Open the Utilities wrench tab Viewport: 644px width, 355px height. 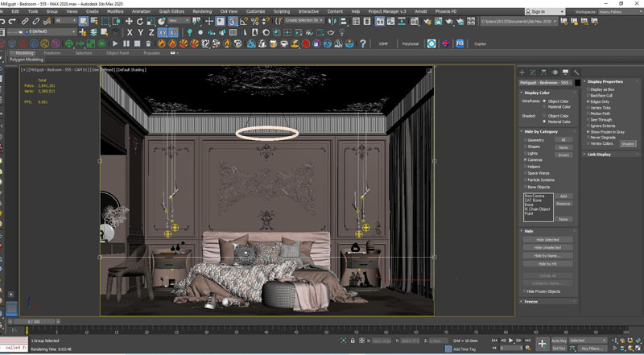coord(576,72)
